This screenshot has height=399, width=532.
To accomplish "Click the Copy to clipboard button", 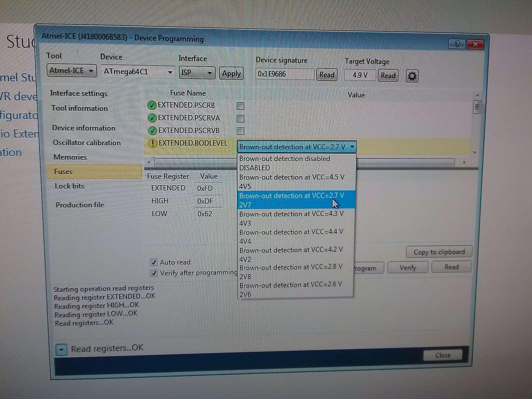I will 439,252.
